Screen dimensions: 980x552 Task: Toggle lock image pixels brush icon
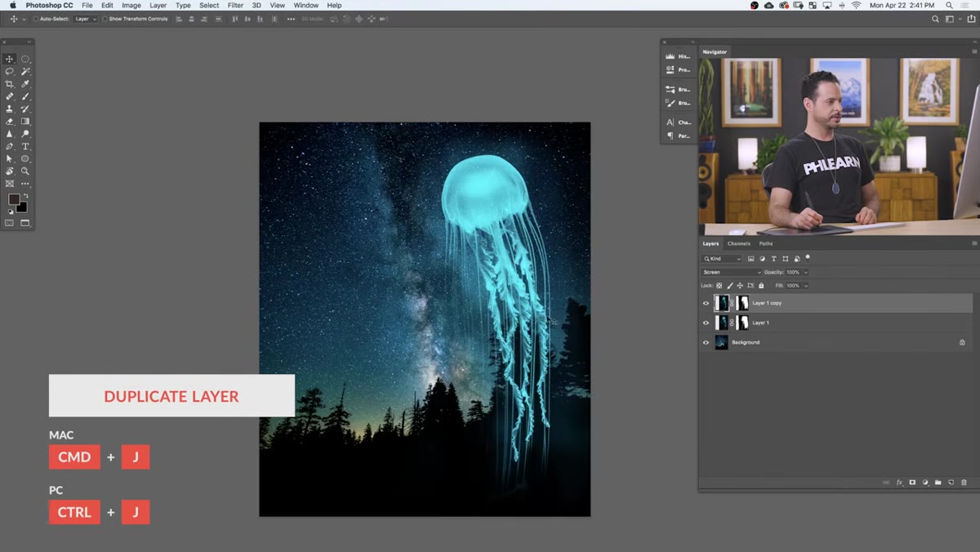click(729, 286)
